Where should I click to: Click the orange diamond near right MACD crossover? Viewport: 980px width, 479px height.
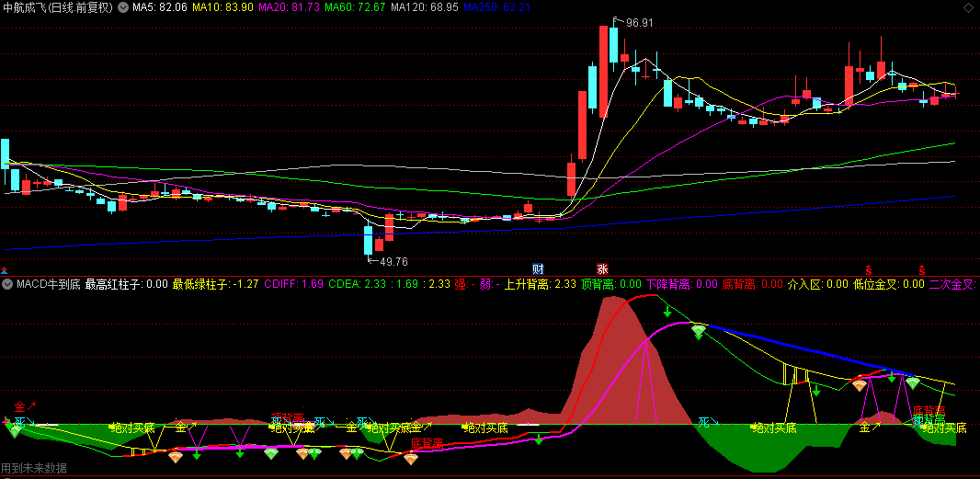[860, 386]
